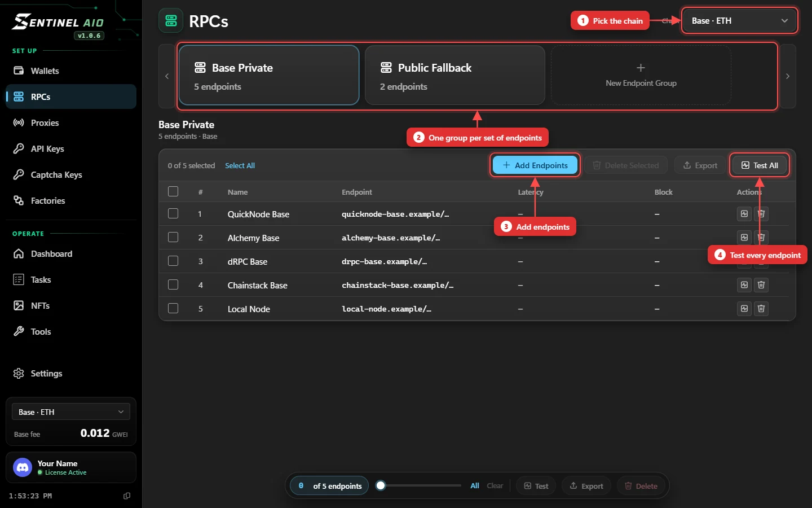Tick the checkbox for dRPC Base
The image size is (812, 508).
(173, 261)
